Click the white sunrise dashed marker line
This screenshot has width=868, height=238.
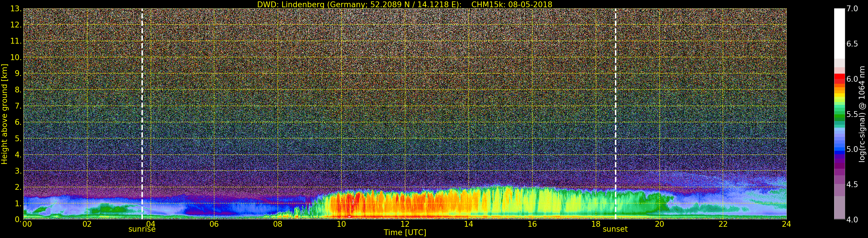[x=142, y=114]
